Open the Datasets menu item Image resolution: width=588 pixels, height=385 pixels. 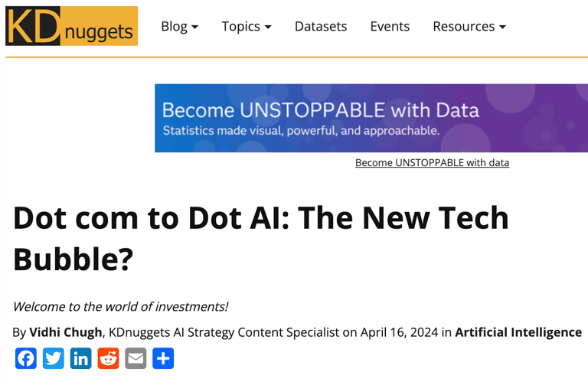(321, 26)
